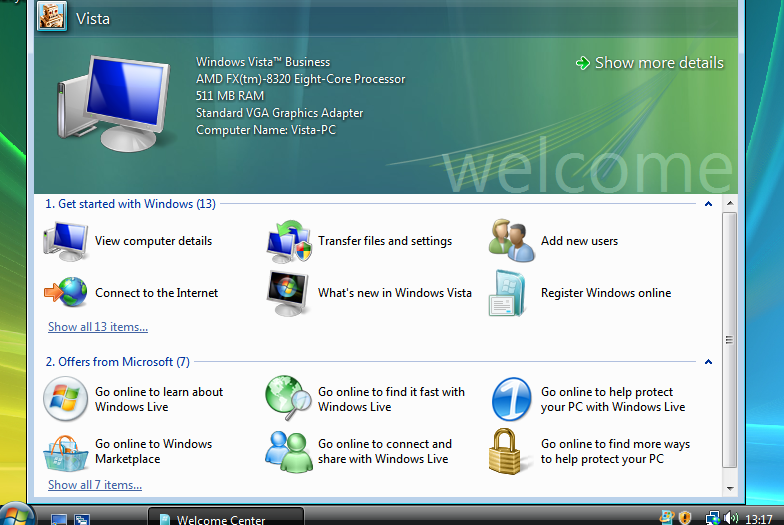Click the Register Windows online icon
Screen dimensions: 784x525
507,294
